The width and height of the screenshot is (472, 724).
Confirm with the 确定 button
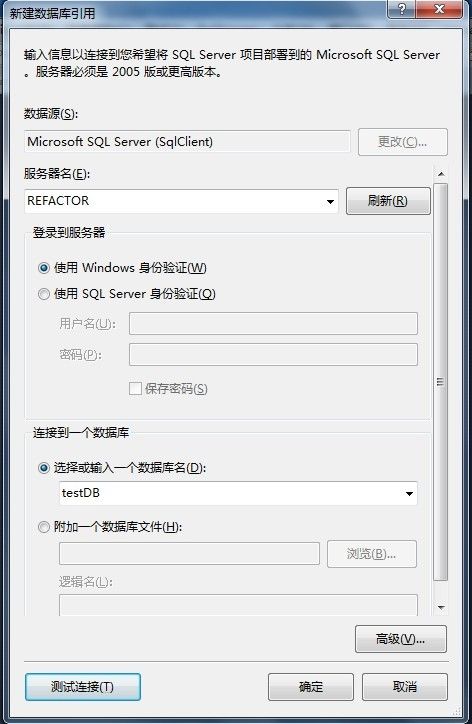311,687
